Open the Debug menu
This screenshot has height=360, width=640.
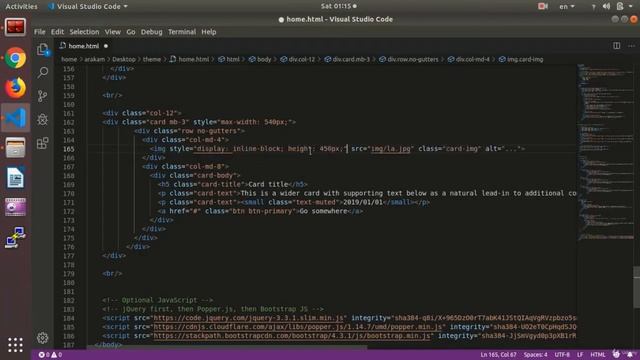(151, 32)
